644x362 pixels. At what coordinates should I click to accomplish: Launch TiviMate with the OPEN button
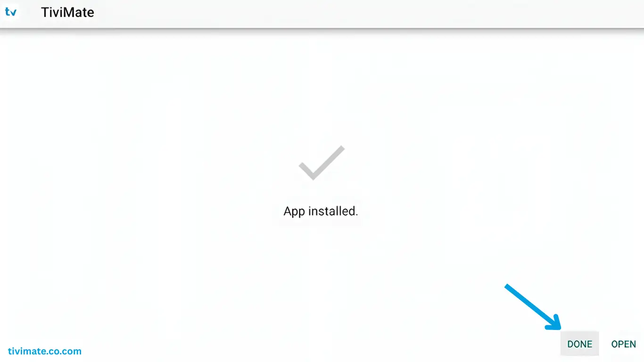pyautogui.click(x=623, y=344)
